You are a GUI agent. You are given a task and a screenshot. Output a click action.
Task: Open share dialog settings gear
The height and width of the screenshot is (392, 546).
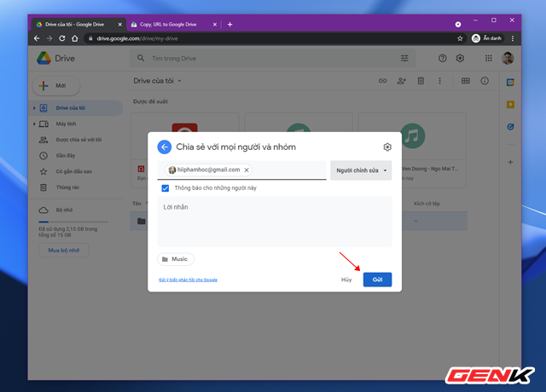tap(387, 147)
